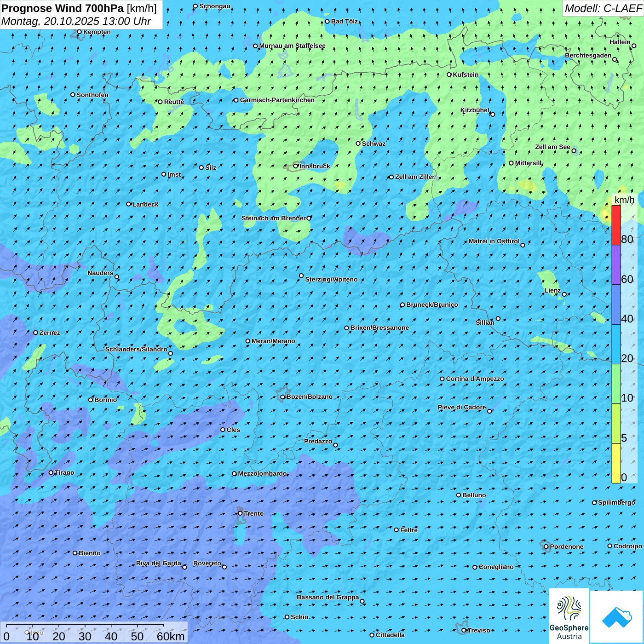Click the Cittadella label
Viewport: 644px width, 644px height.
pos(390,635)
